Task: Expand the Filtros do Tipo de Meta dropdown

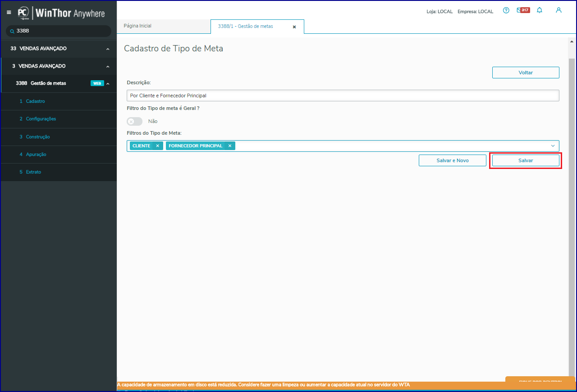Action: (x=553, y=146)
